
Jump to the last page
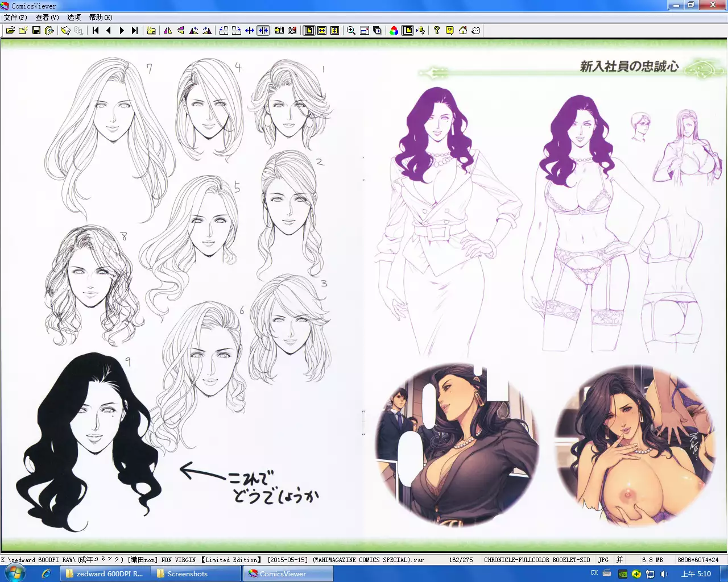pos(135,31)
